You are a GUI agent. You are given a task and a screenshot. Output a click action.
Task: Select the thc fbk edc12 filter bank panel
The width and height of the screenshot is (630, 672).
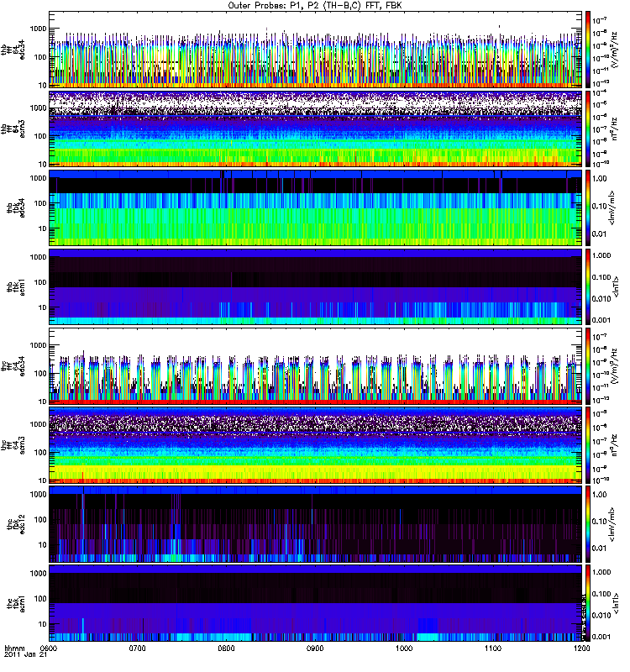tap(316, 523)
